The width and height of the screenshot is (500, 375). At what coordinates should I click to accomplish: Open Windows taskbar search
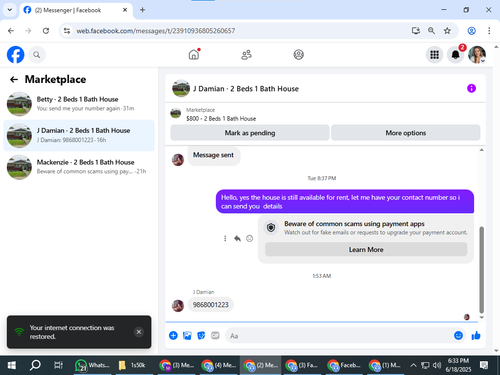click(x=35, y=365)
